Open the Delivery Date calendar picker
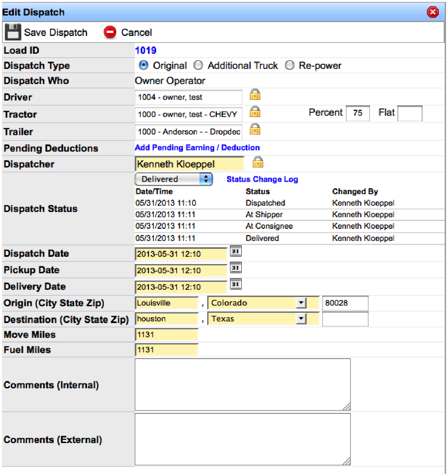This screenshot has width=448, height=476. pyautogui.click(x=236, y=284)
